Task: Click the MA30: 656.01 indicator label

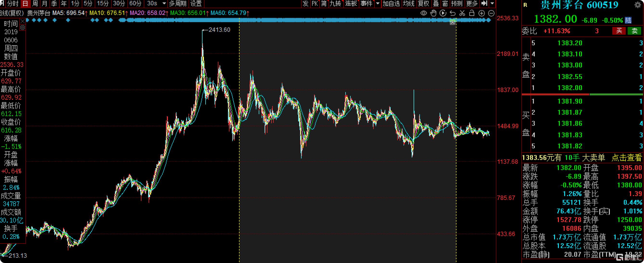Action: (189, 13)
